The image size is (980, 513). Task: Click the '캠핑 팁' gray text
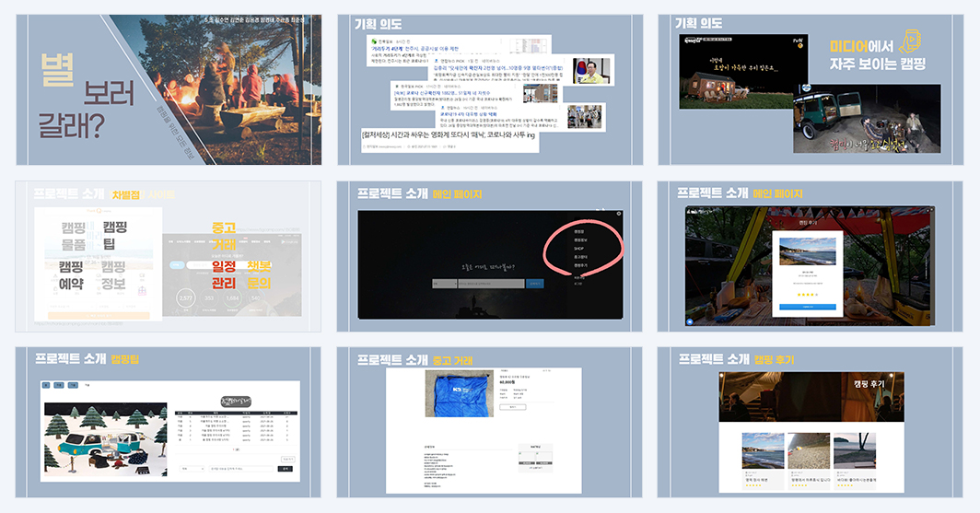coord(114,235)
